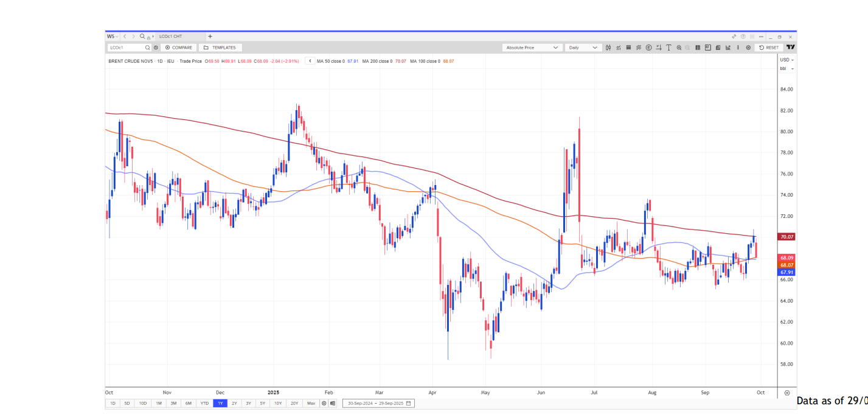
Task: Expand the Absolute Price dropdown
Action: [532, 47]
